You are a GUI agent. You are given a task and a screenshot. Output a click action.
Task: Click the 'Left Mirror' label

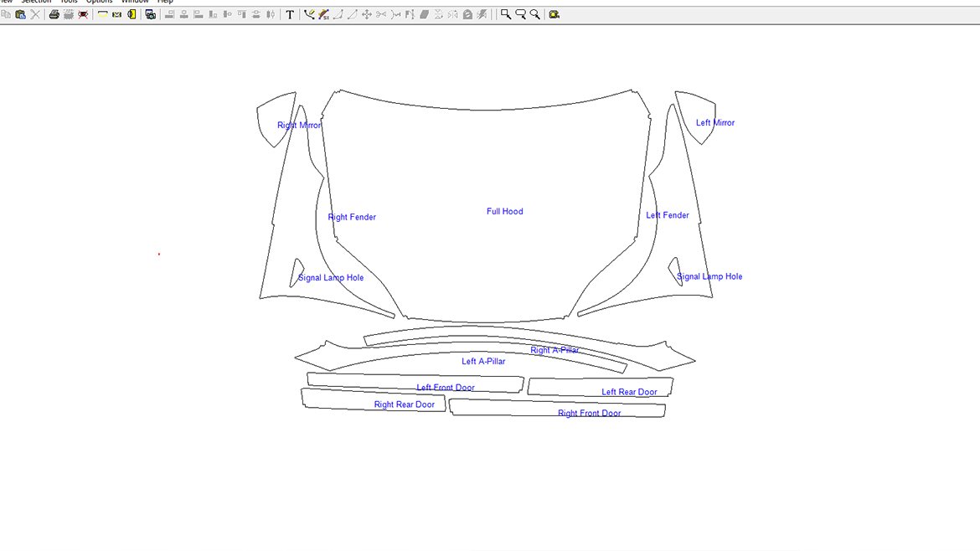(715, 122)
